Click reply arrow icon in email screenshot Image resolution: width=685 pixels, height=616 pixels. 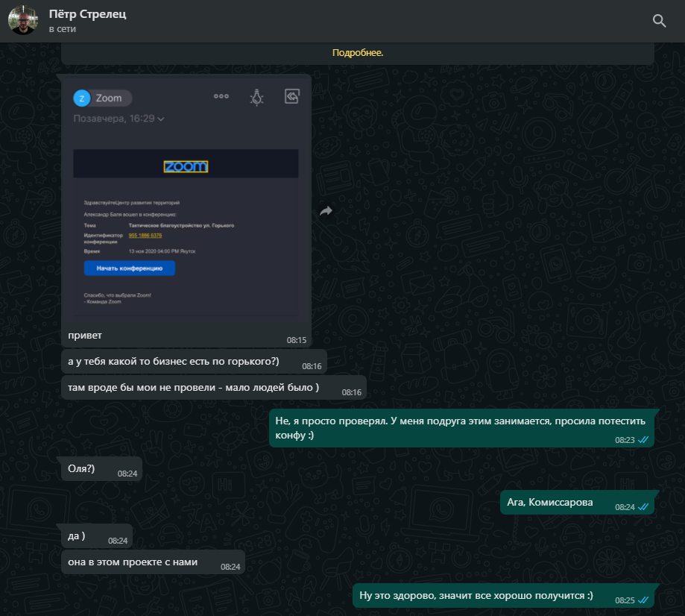click(x=292, y=96)
